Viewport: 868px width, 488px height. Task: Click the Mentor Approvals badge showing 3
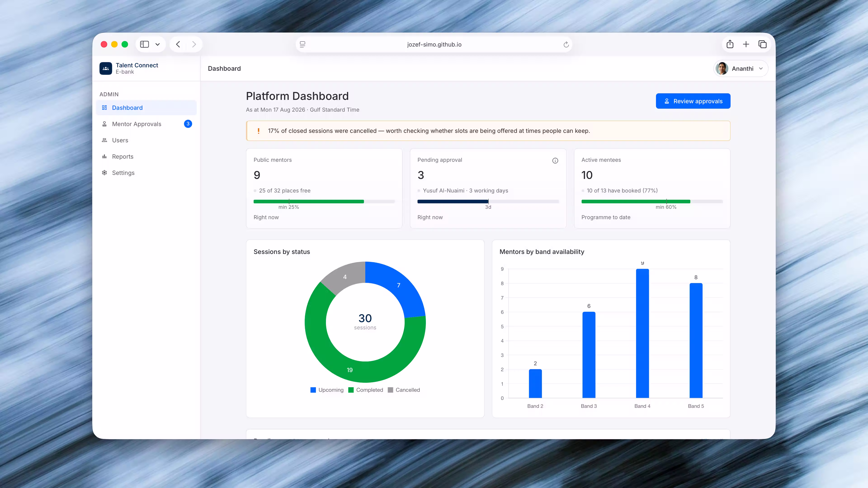[x=188, y=124]
